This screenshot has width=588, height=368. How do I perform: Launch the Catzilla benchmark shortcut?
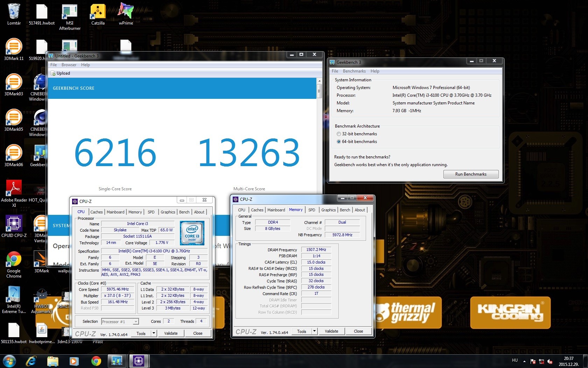[x=98, y=14]
